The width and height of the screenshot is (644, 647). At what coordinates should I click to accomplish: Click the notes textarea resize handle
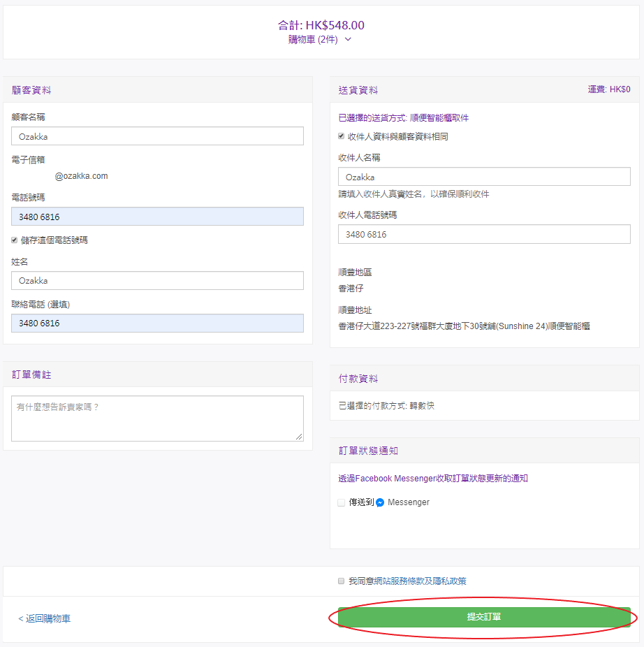[299, 437]
